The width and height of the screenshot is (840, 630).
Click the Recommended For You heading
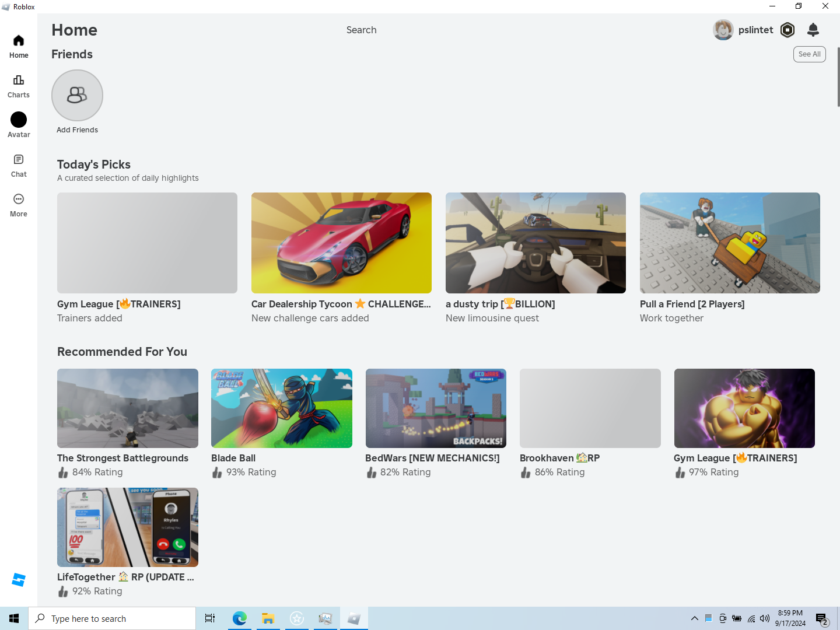[122, 352]
